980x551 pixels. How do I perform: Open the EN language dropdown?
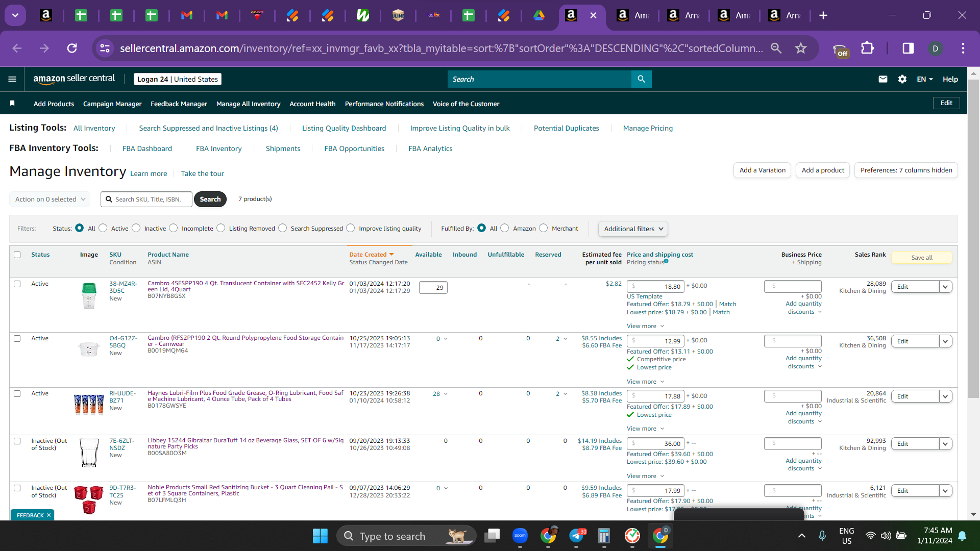point(925,79)
